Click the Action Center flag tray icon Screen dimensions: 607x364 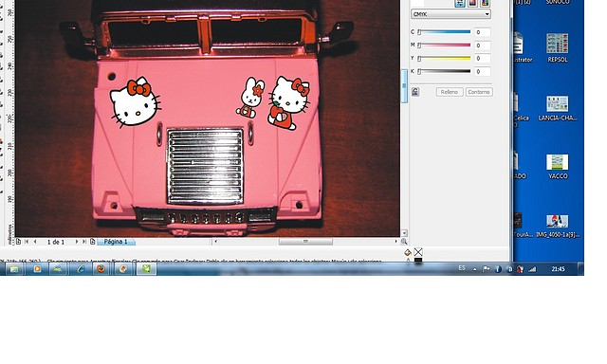(x=487, y=269)
